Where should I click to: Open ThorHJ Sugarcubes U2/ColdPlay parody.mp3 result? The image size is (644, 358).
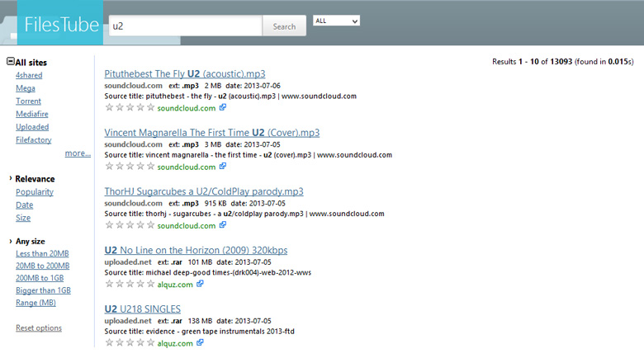click(204, 191)
